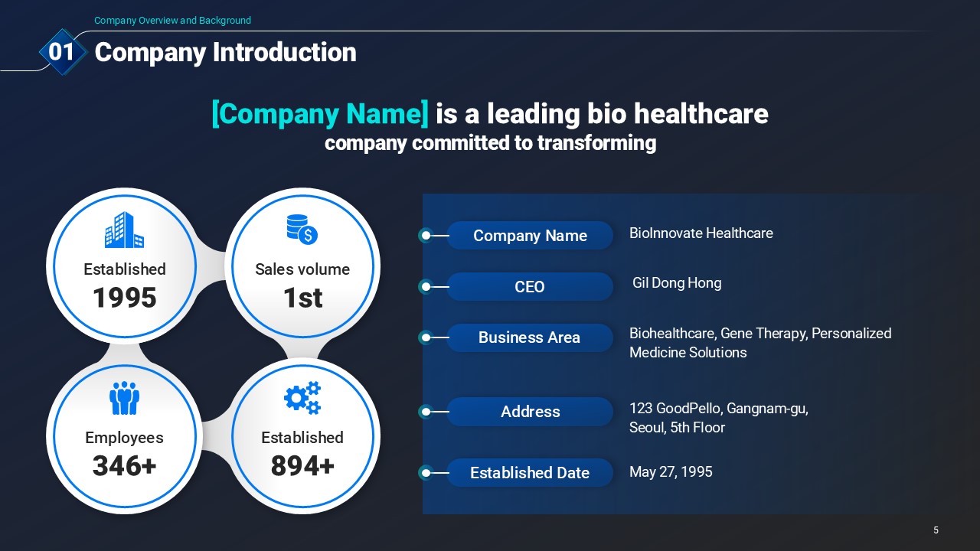This screenshot has height=551, width=980.
Task: Select bullet marker beside Address label
Action: 426,412
